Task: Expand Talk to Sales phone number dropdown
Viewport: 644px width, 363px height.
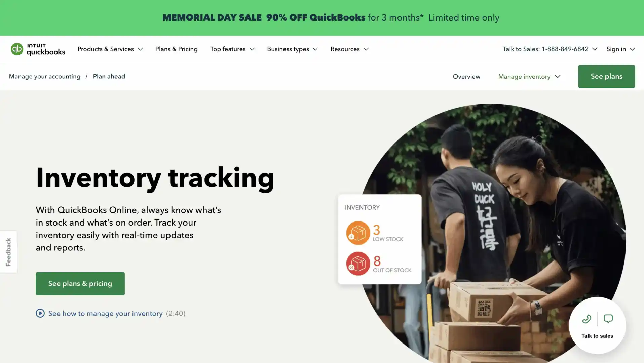Action: (x=550, y=49)
